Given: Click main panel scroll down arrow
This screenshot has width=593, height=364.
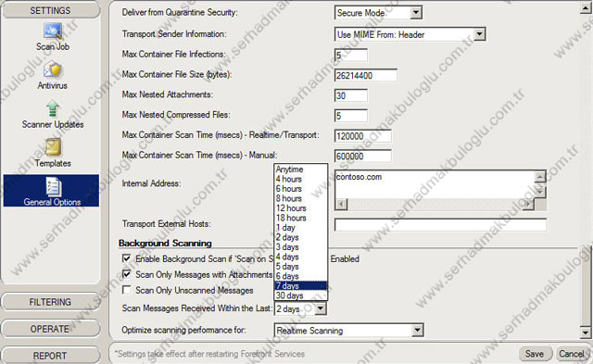Looking at the screenshot, I should coord(586,333).
